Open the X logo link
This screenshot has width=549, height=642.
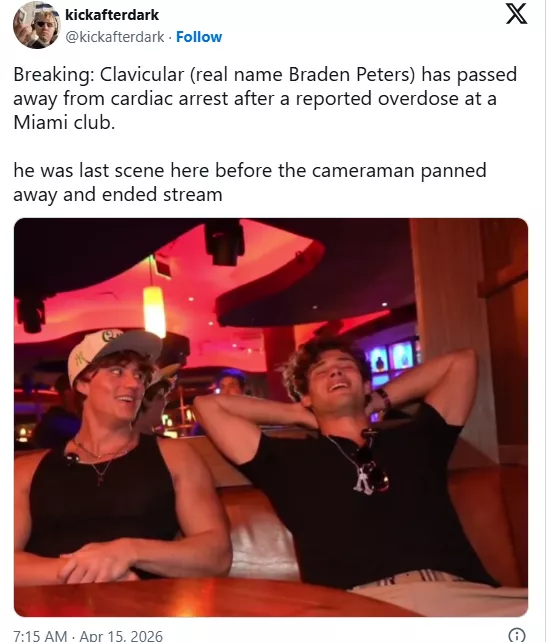pos(516,13)
